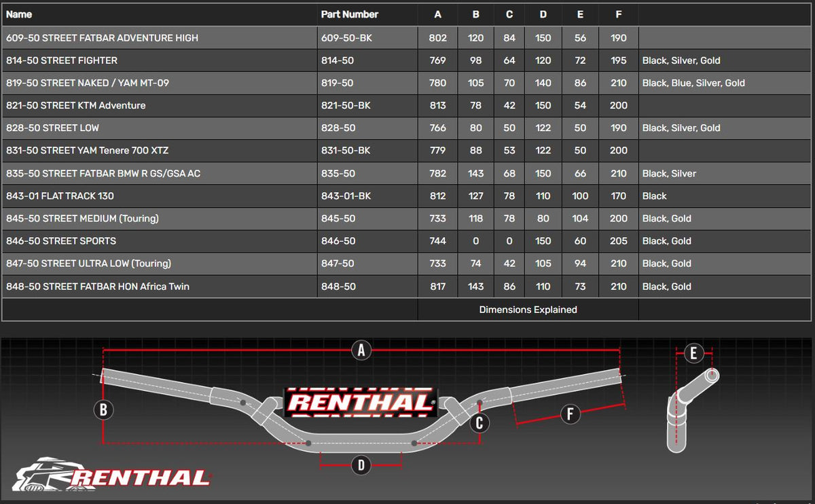
Task: Select the dimension marker B on the diagram
Action: point(103,410)
